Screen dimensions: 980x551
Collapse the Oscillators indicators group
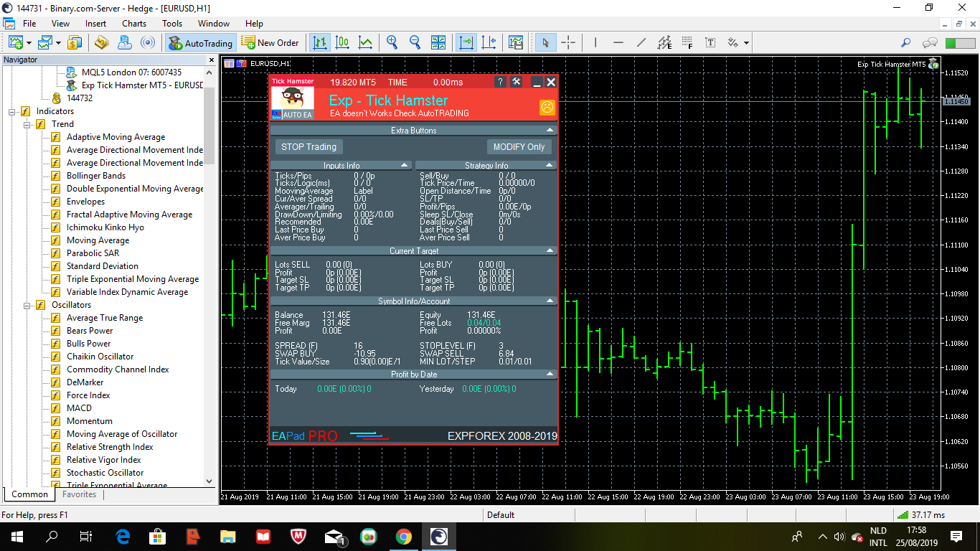click(27, 305)
